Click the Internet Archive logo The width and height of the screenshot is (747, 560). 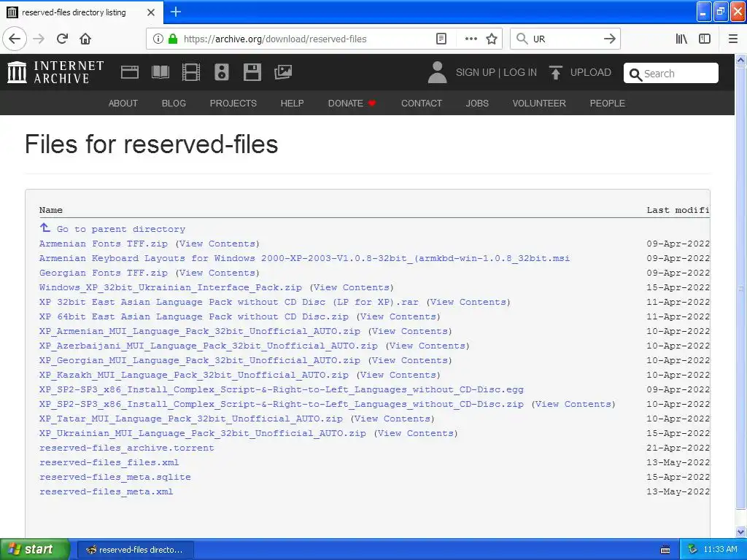[x=55, y=72]
